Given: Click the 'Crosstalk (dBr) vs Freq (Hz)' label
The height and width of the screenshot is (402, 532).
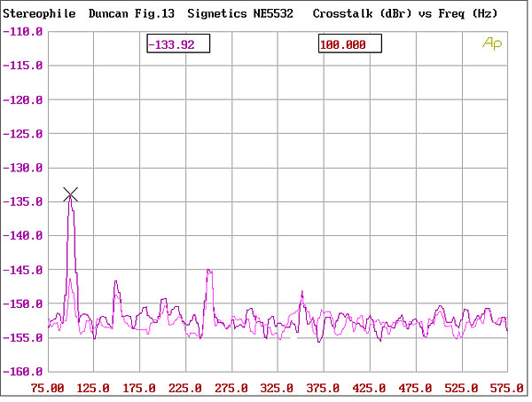Looking at the screenshot, I should (x=405, y=13).
